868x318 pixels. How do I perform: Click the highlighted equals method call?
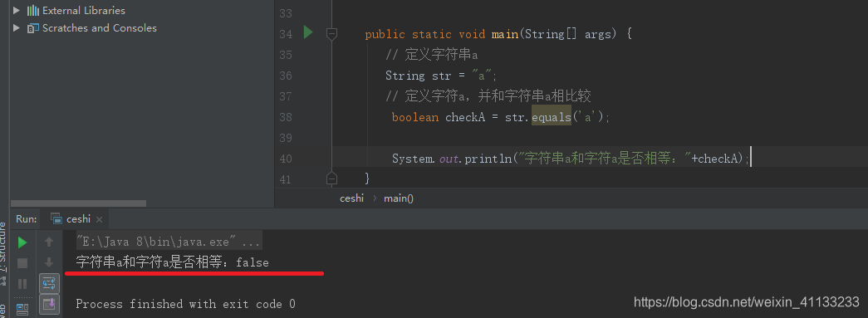coord(552,117)
